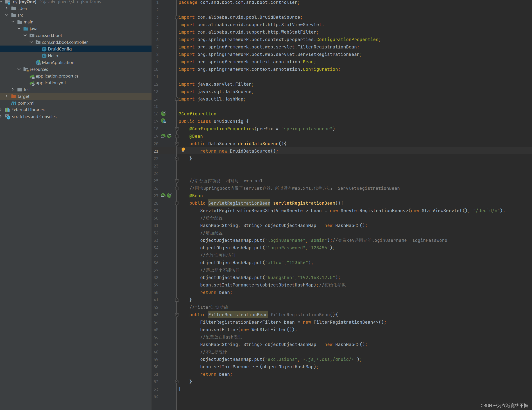Expand the target folder node
The height and width of the screenshot is (410, 532).
tap(7, 96)
